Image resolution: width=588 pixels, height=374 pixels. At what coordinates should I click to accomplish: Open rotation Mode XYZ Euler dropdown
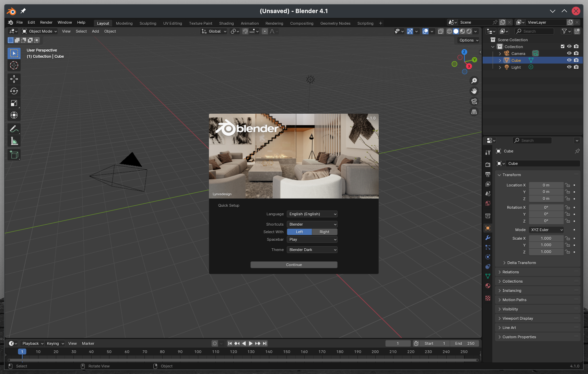point(546,230)
